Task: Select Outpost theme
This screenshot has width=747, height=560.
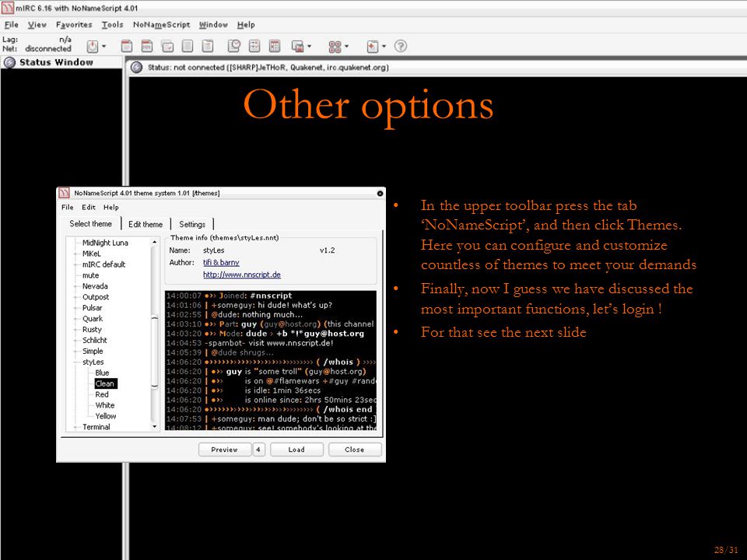Action: 96,297
